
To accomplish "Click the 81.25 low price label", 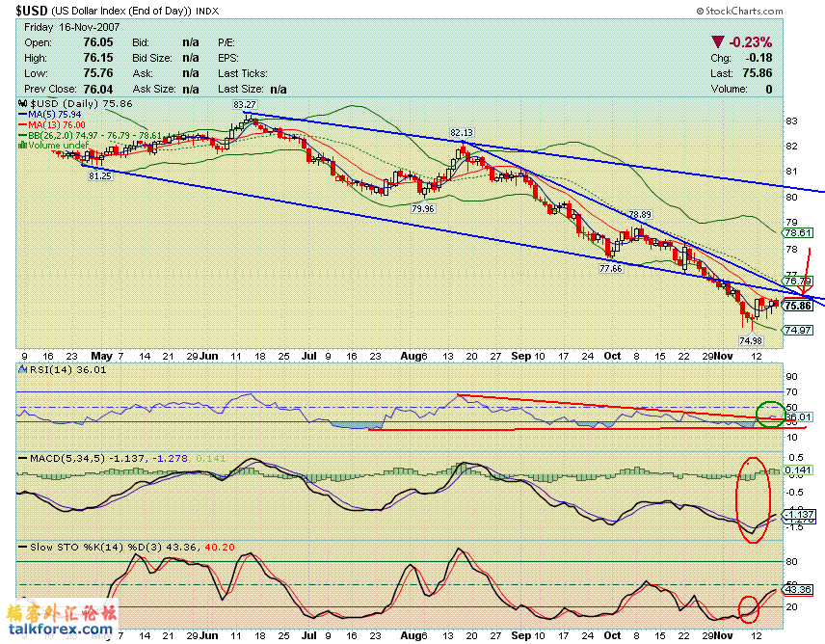I will (100, 175).
